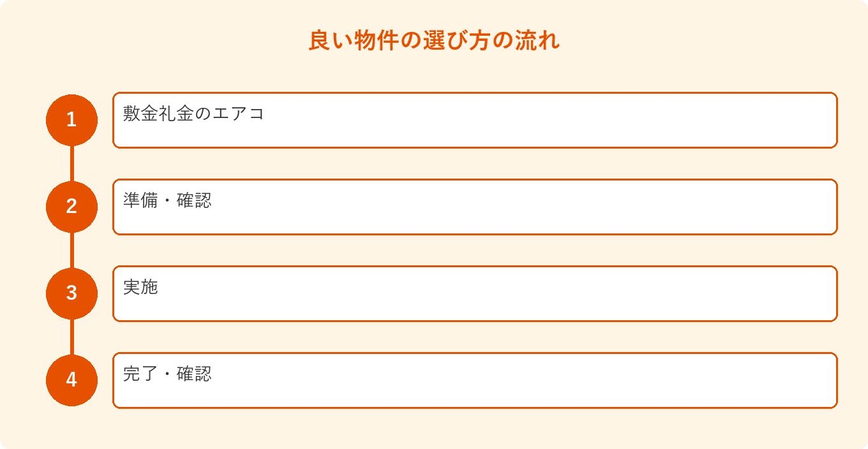The height and width of the screenshot is (449, 868).
Task: Click the connector line between steps 3 and 4
Action: point(71,337)
